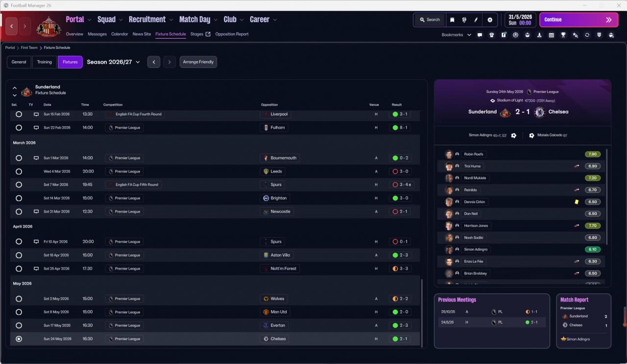Select the Aston Villa fixture radio button
Image resolution: width=627 pixels, height=364 pixels.
click(x=19, y=255)
